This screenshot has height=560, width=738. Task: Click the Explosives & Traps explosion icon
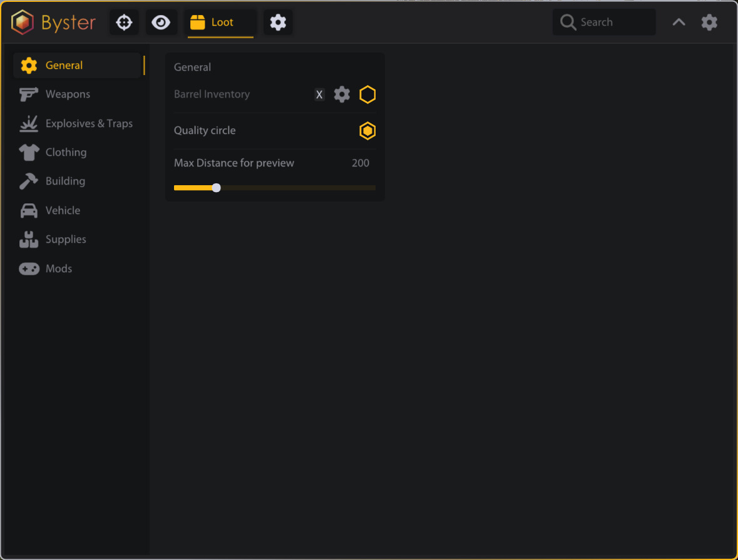click(x=29, y=124)
